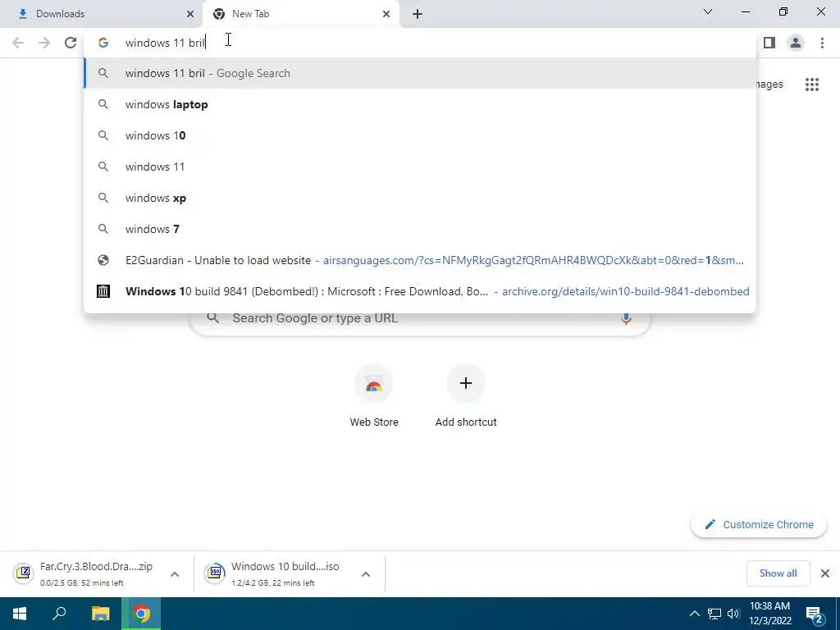Switch to the Downloads tab
Viewport: 840px width, 630px height.
101,14
